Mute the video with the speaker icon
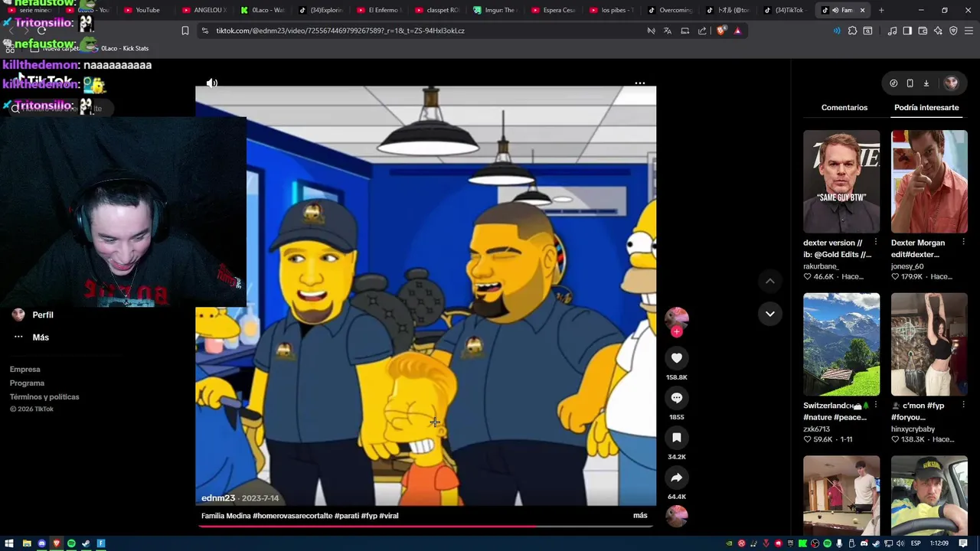Viewport: 980px width, 551px height. click(212, 83)
